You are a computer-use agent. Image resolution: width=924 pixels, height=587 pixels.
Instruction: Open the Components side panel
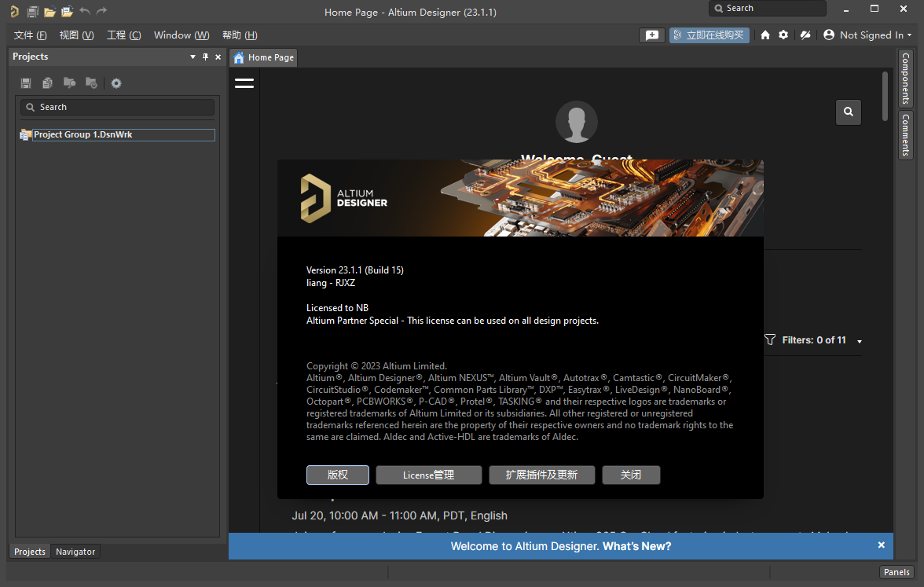[x=905, y=78]
